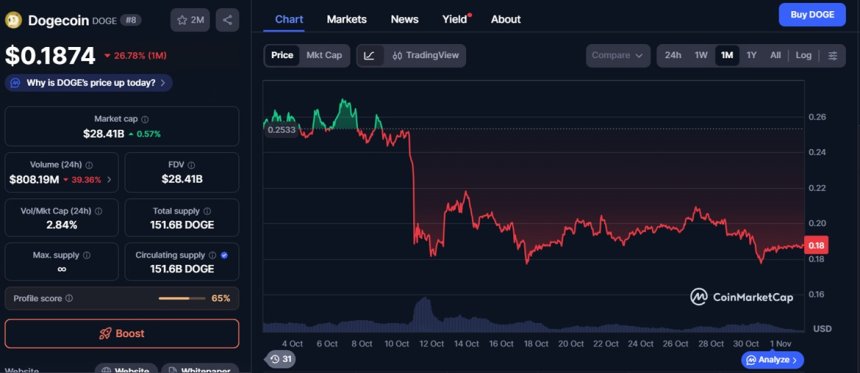Switch to line chart icon view
Image resolution: width=860 pixels, height=373 pixels.
pyautogui.click(x=369, y=55)
